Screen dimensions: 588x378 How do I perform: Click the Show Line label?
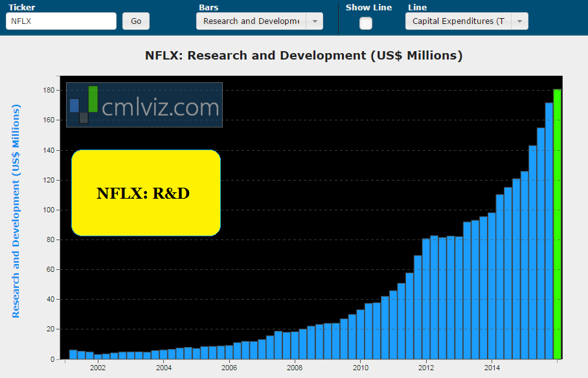pos(368,8)
